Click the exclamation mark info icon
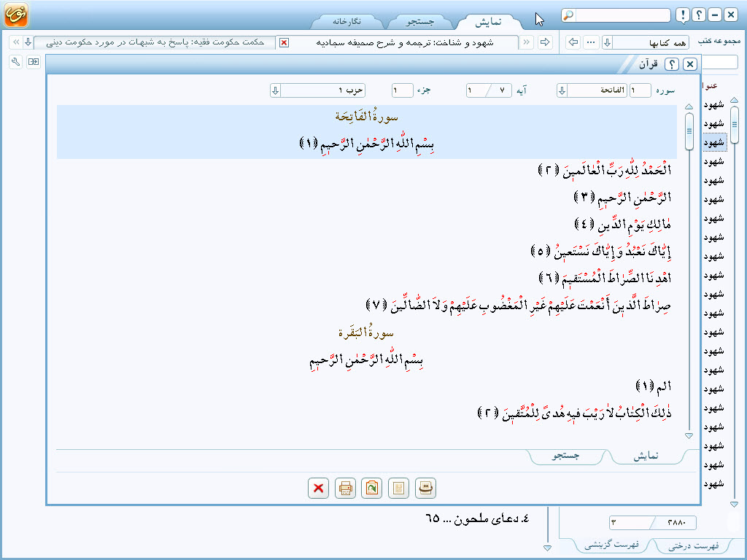Image resolution: width=747 pixels, height=560 pixels. (x=682, y=15)
